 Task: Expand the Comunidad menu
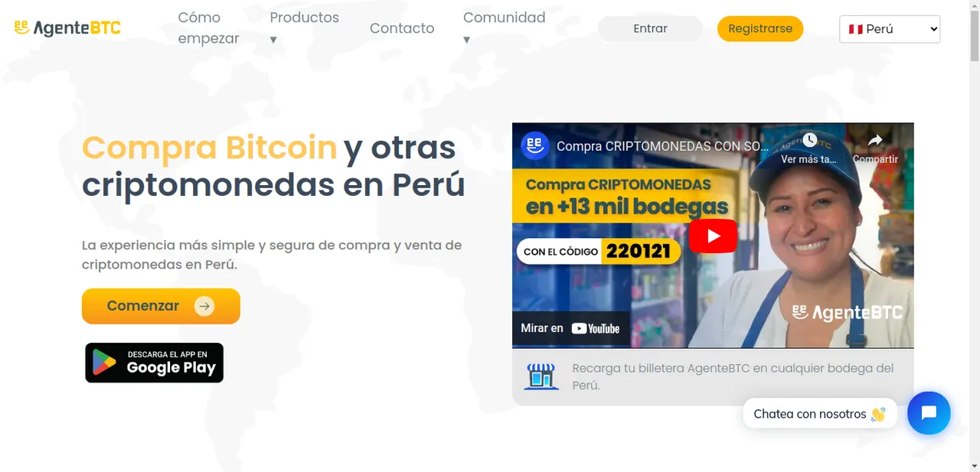click(505, 28)
